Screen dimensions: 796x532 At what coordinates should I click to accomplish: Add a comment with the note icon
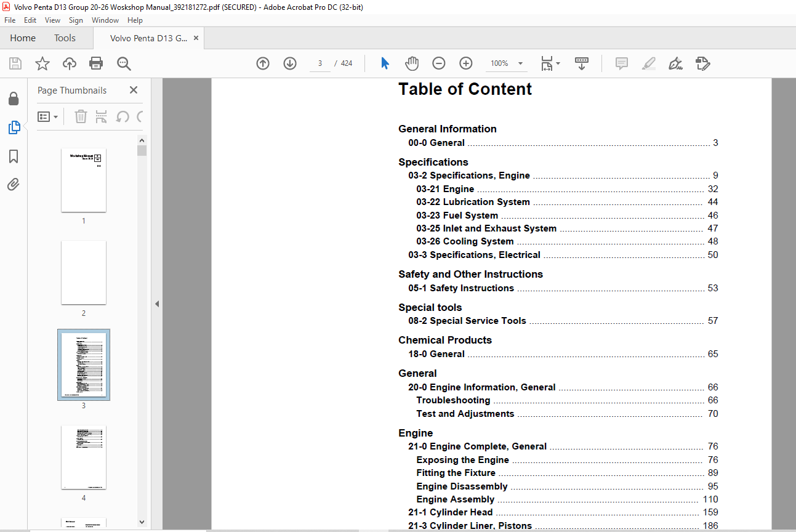(x=622, y=63)
